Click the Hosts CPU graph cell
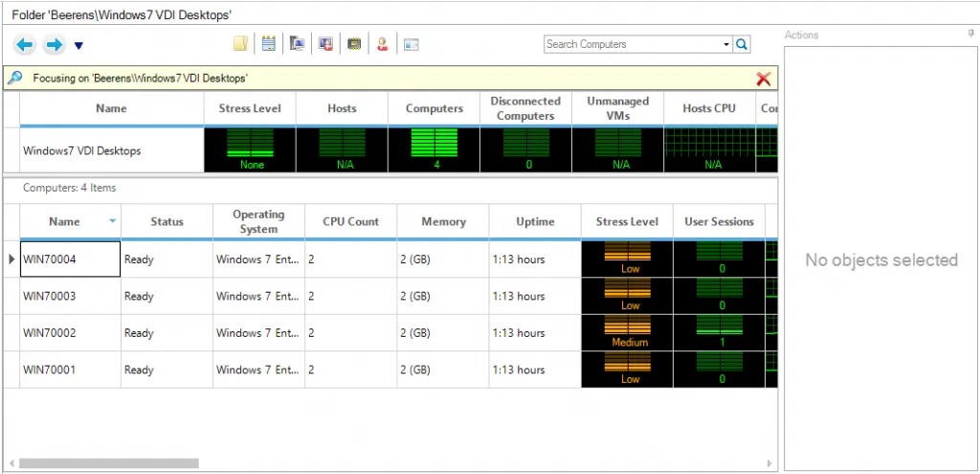 (x=709, y=150)
